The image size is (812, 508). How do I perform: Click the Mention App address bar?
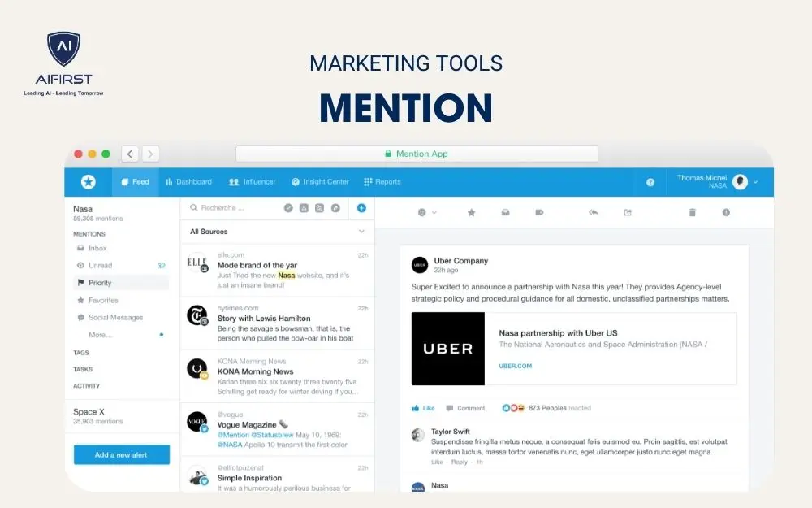[x=417, y=154]
